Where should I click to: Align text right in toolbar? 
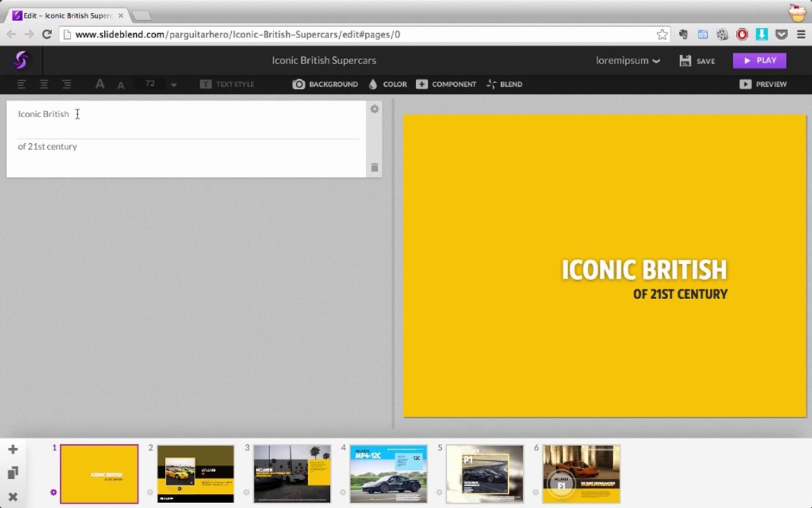(66, 84)
